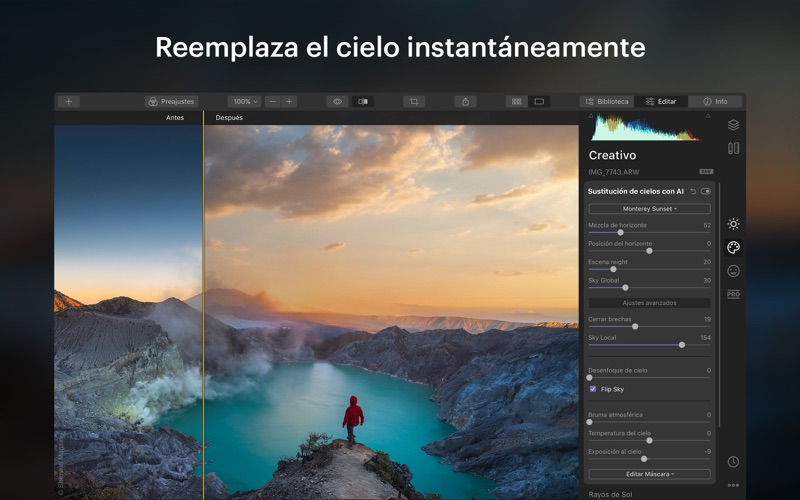
Task: Open the Monterey Sunset sky dropdown
Action: click(x=649, y=209)
